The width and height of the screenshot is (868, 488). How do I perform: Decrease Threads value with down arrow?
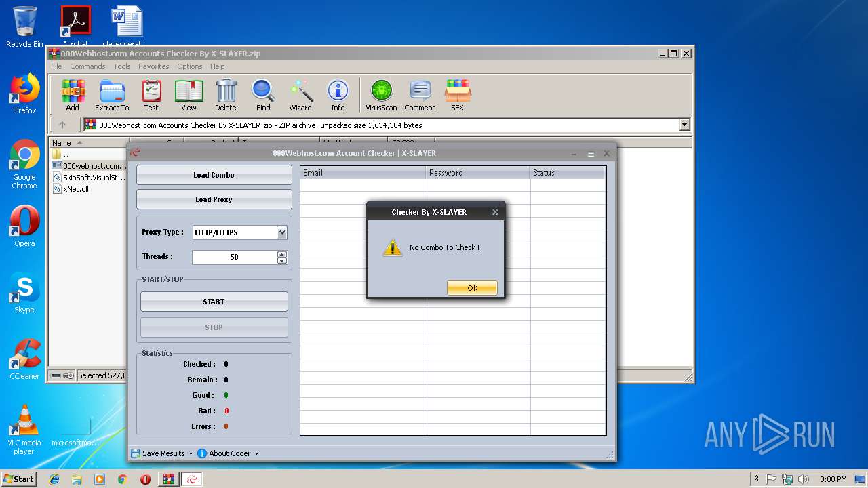point(282,260)
